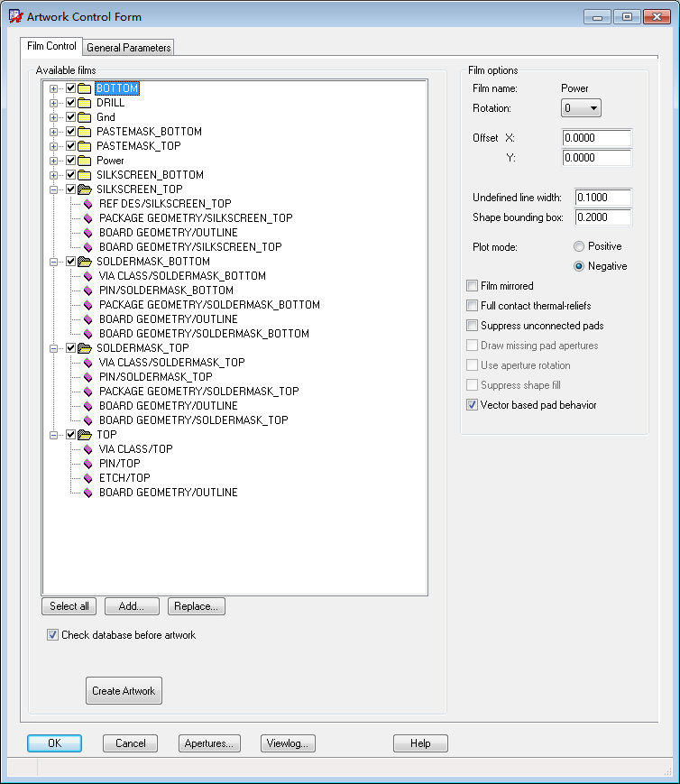Click the diamond icon beside BOARD GEOMETRY/SILKSCREEN_TOP

[88, 247]
